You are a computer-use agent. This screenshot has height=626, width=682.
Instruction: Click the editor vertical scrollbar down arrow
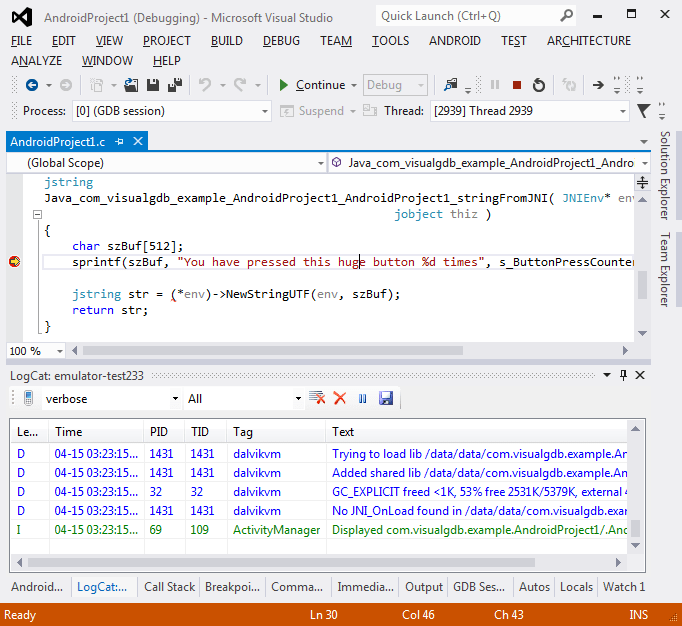(642, 333)
